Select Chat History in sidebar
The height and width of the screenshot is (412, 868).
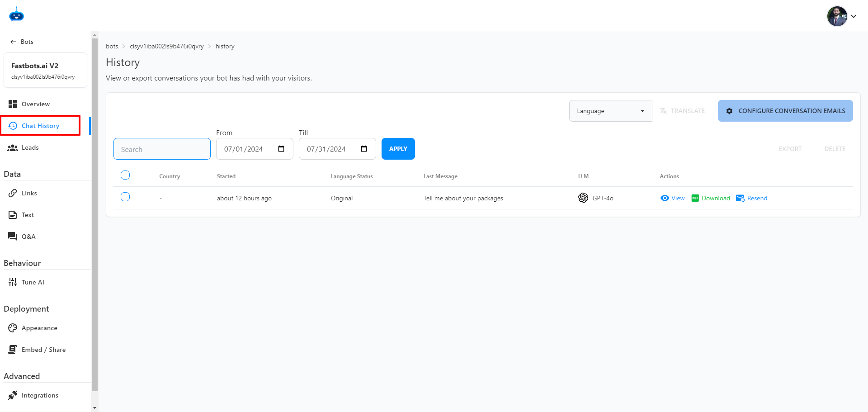(x=40, y=126)
